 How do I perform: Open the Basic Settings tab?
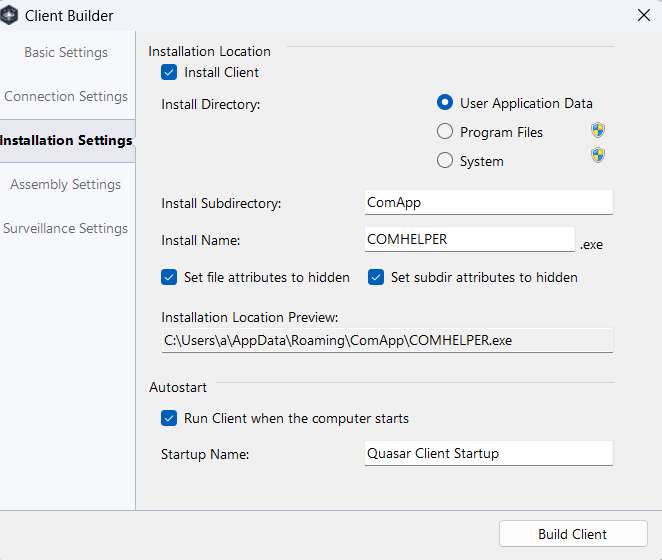pyautogui.click(x=66, y=52)
